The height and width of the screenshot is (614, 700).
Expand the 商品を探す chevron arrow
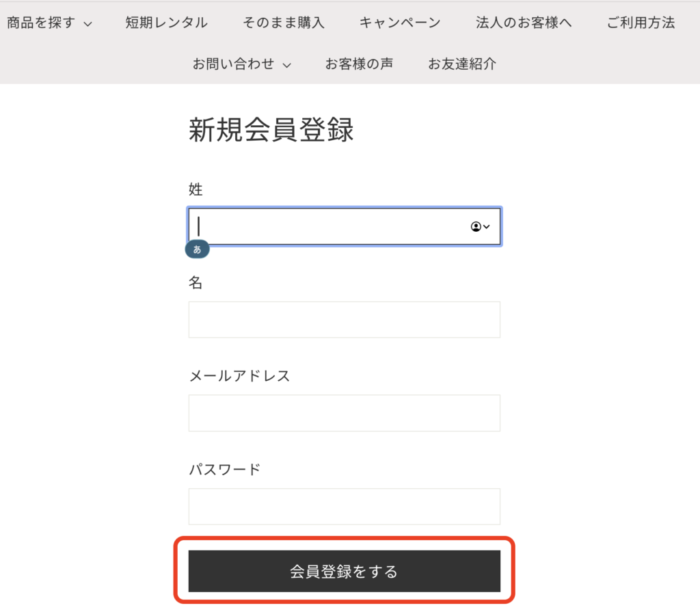(87, 25)
